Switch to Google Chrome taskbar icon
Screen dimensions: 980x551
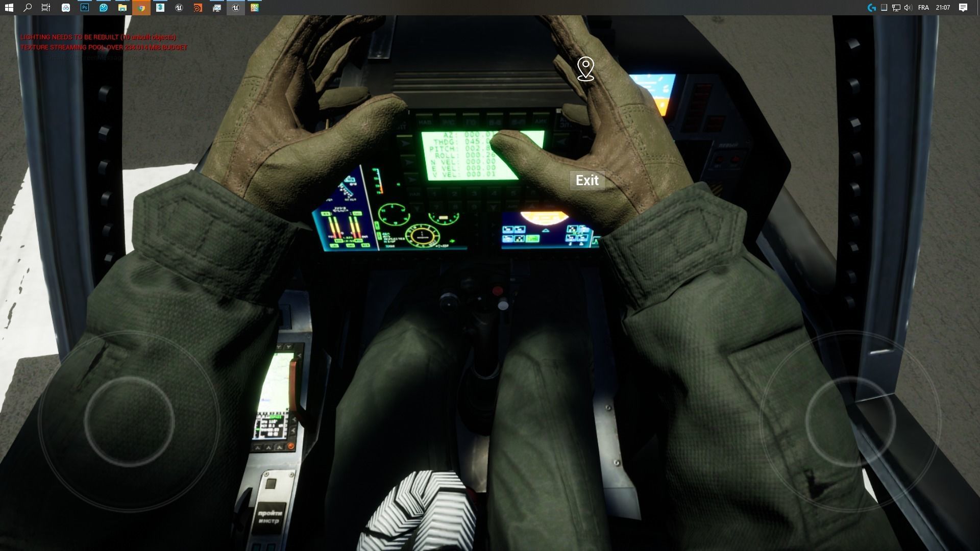pyautogui.click(x=141, y=8)
